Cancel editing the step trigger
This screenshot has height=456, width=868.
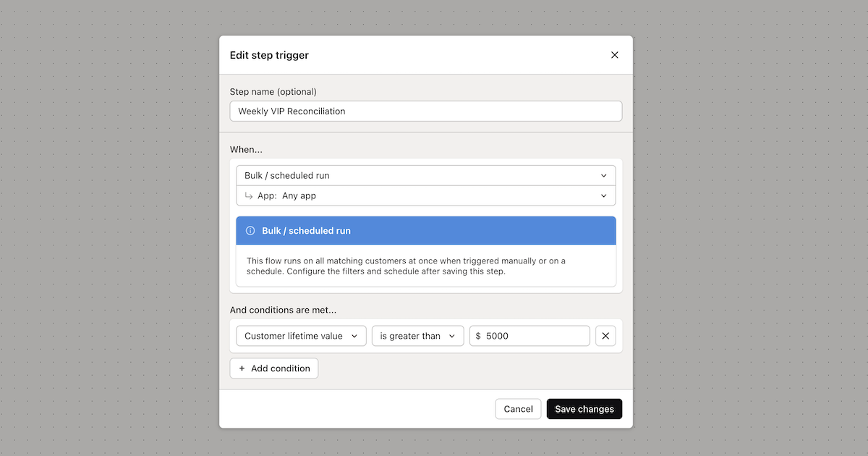(x=518, y=408)
